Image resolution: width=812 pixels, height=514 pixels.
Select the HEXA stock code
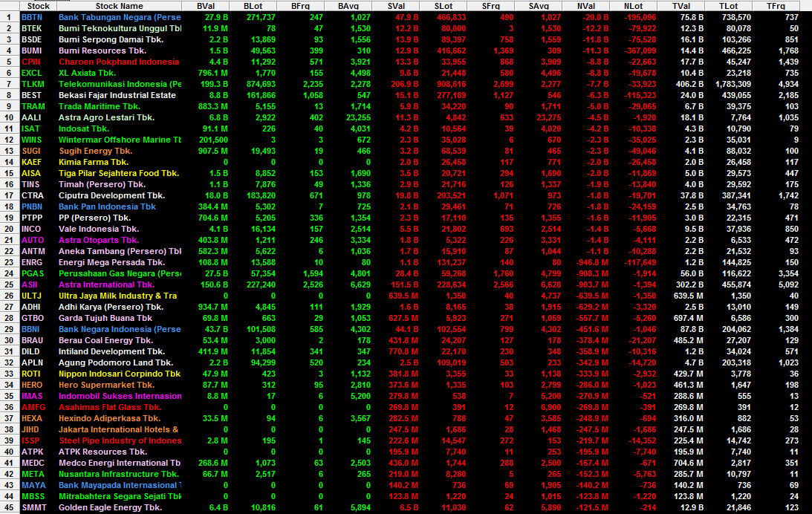[32, 418]
